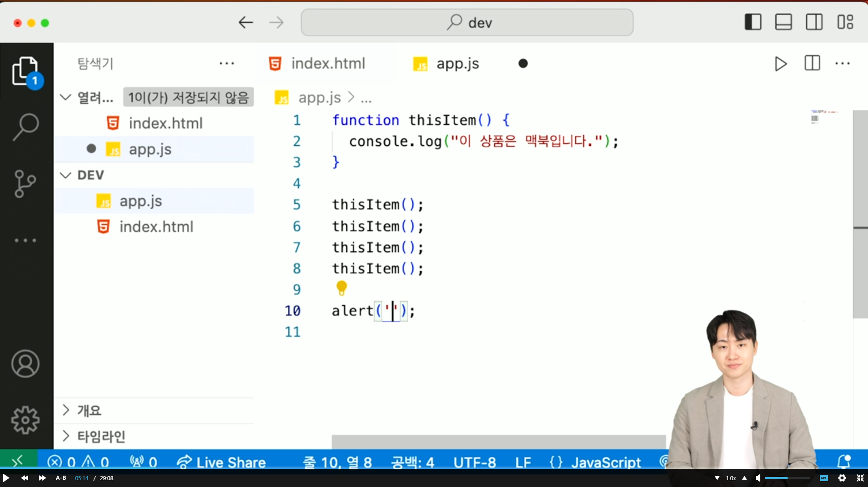Rewind the video player

pyautogui.click(x=25, y=478)
